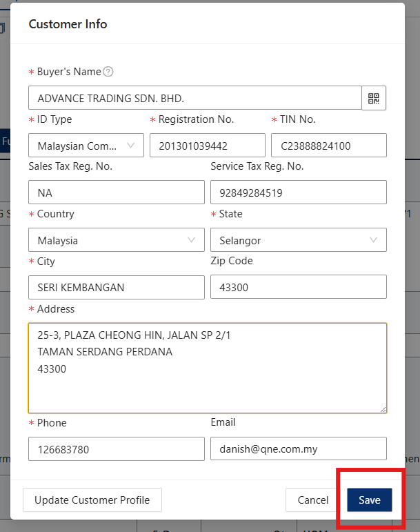Grab the Address textarea resize handle
This screenshot has height=532, width=420.
click(x=383, y=409)
